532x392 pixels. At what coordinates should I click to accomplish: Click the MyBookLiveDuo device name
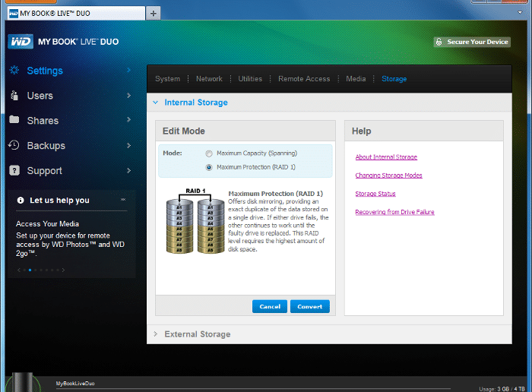tap(75, 384)
